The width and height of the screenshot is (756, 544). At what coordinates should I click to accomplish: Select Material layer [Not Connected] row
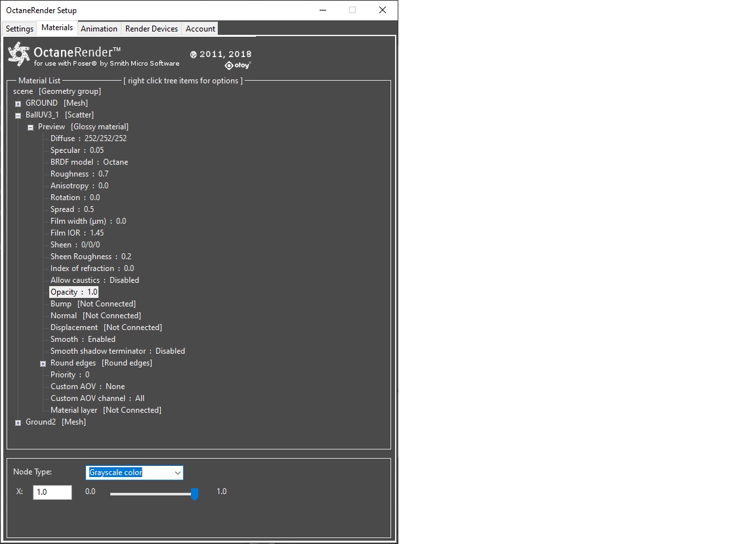[106, 410]
